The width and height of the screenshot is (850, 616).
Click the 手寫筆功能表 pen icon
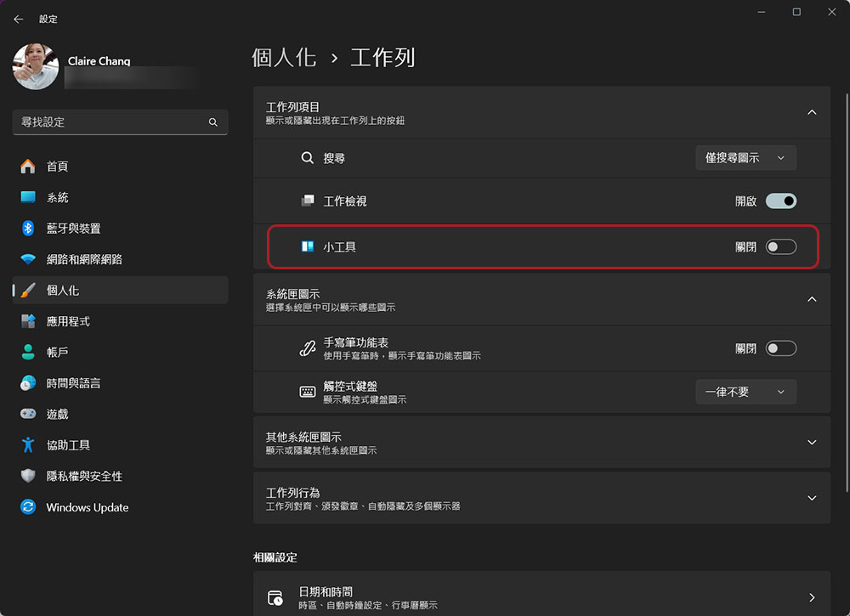308,348
